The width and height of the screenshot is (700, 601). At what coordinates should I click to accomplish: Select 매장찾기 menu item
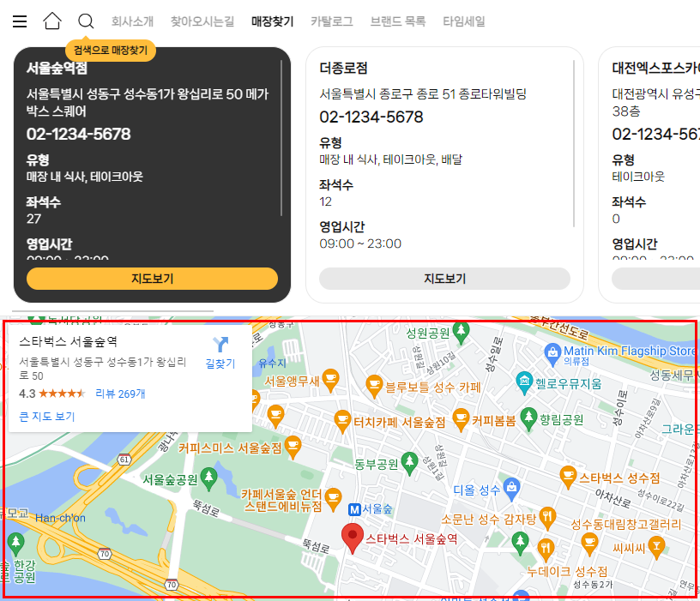pos(272,21)
